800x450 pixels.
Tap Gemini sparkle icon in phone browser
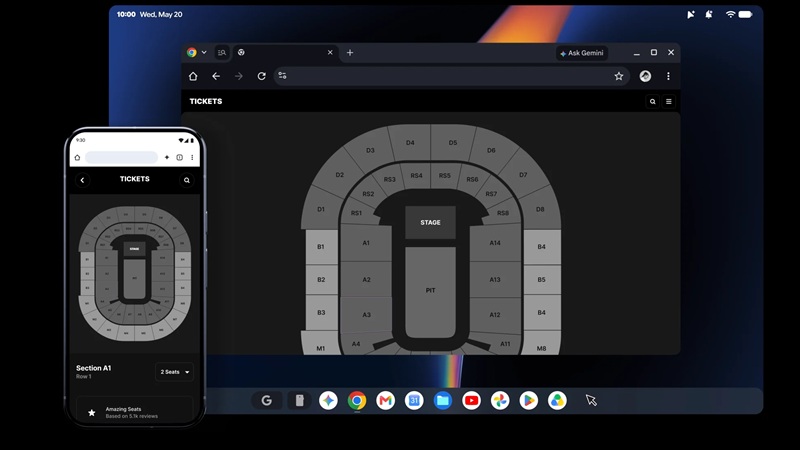pyautogui.click(x=167, y=158)
